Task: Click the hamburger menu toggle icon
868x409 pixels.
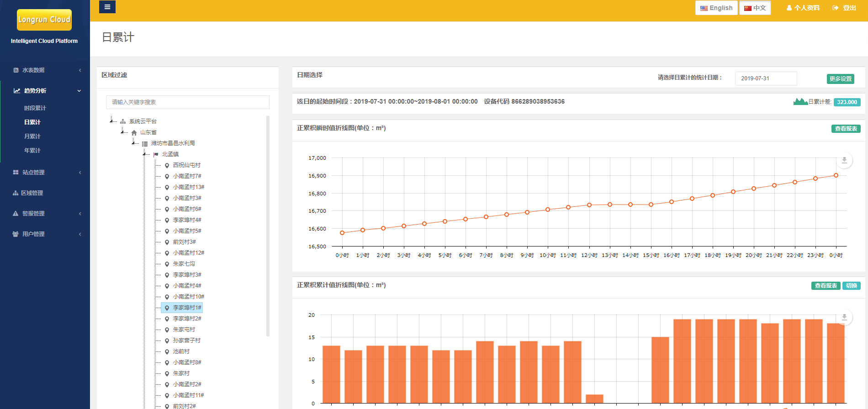Action: [107, 7]
